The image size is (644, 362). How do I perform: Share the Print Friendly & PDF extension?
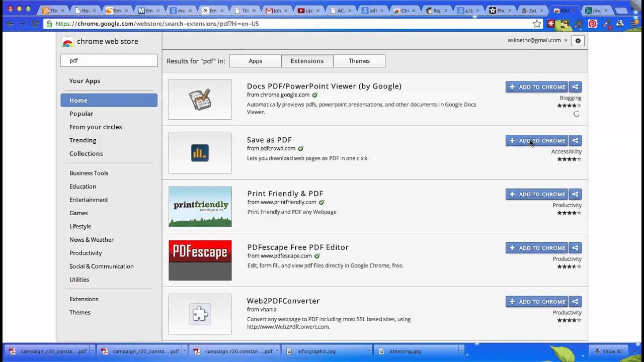click(575, 194)
